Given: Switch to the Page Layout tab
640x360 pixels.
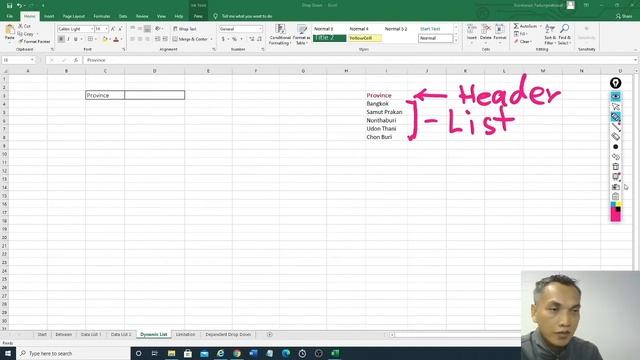Looking at the screenshot, I should 74,16.
